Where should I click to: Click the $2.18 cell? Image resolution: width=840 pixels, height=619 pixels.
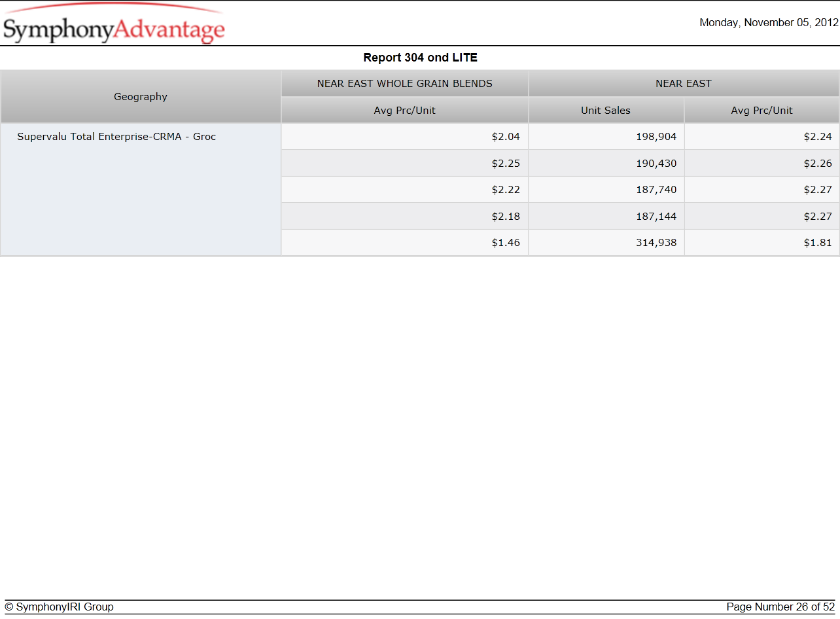[405, 216]
